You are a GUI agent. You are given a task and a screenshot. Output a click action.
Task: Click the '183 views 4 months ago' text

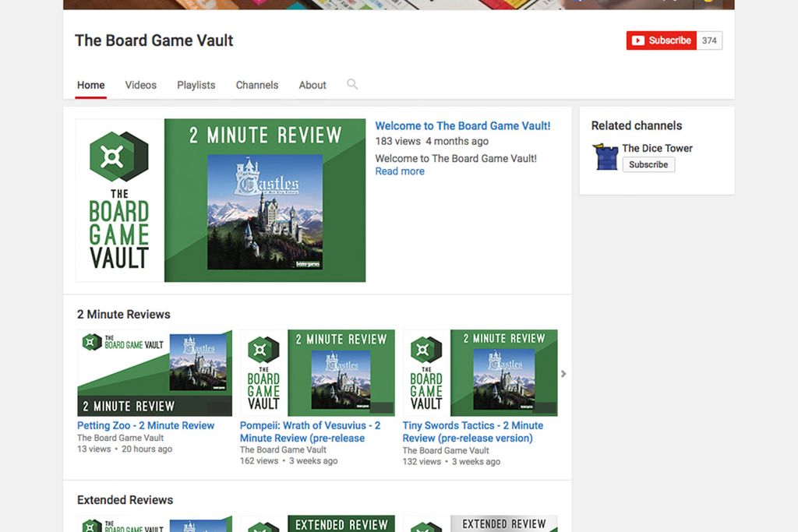point(432,141)
